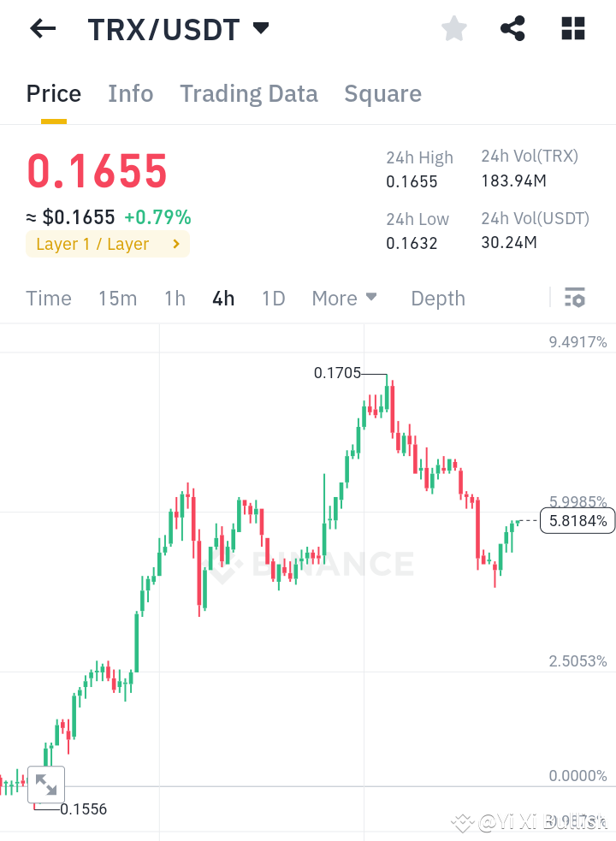The height and width of the screenshot is (841, 616).
Task: Expand the chart to fullscreen
Action: [46, 784]
